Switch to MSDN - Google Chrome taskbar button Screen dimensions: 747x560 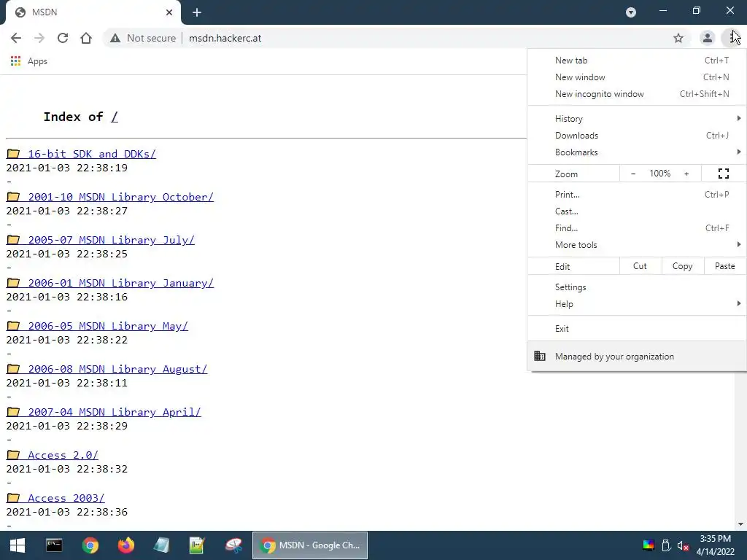point(309,545)
